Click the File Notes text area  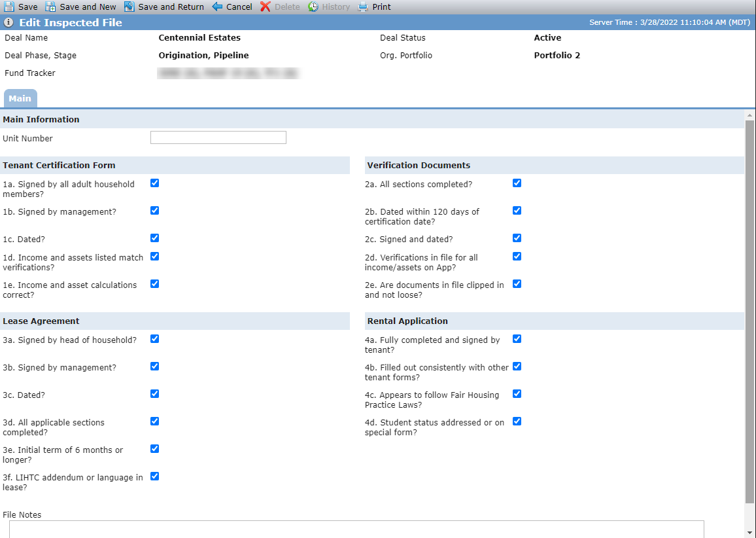point(357,529)
